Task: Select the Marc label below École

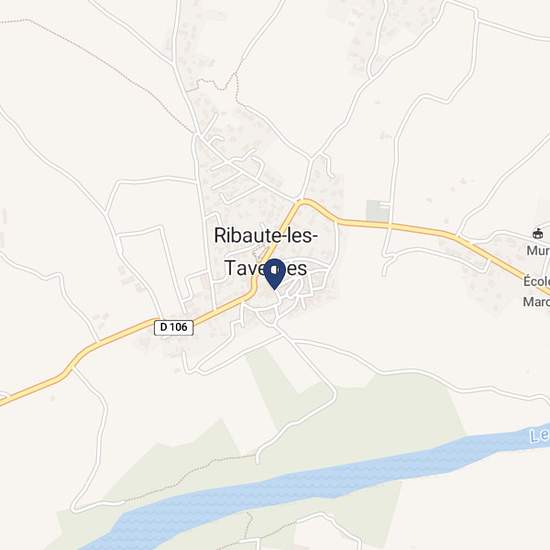Action: pos(536,302)
